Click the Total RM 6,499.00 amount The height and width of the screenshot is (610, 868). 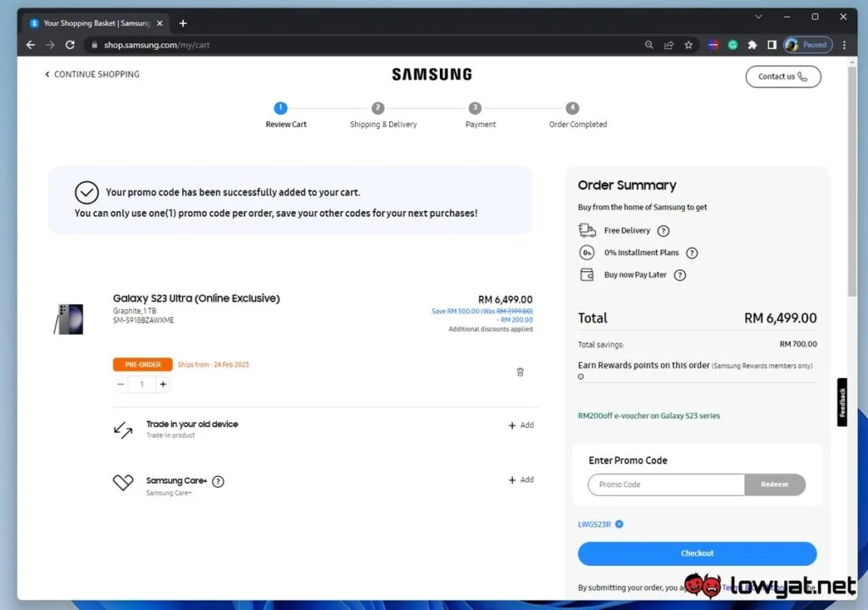[x=780, y=319]
